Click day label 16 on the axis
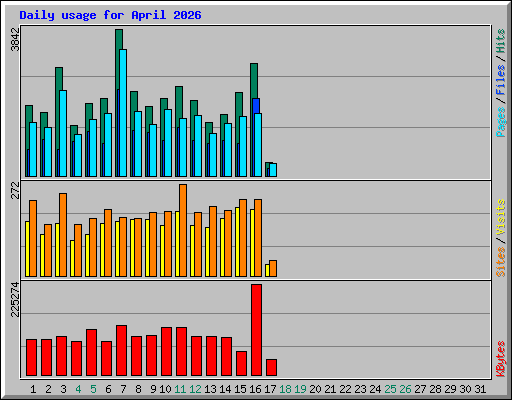Viewport: 512px width, 400px height. click(255, 389)
